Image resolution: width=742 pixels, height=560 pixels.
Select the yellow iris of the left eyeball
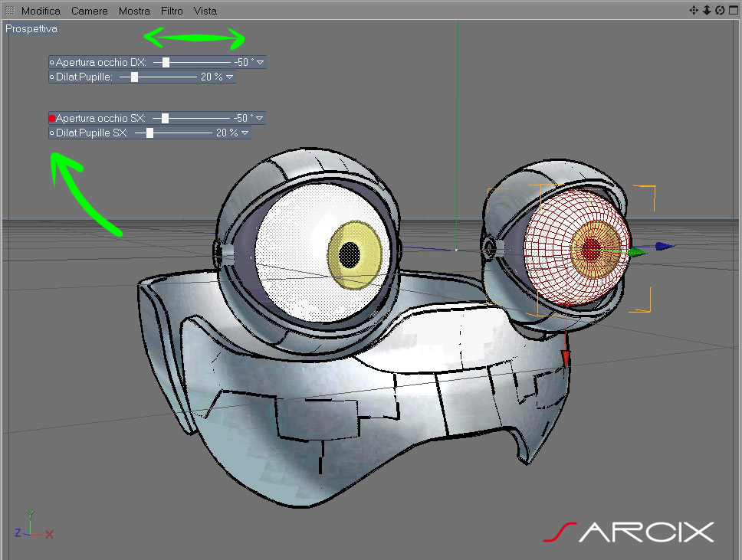(354, 255)
